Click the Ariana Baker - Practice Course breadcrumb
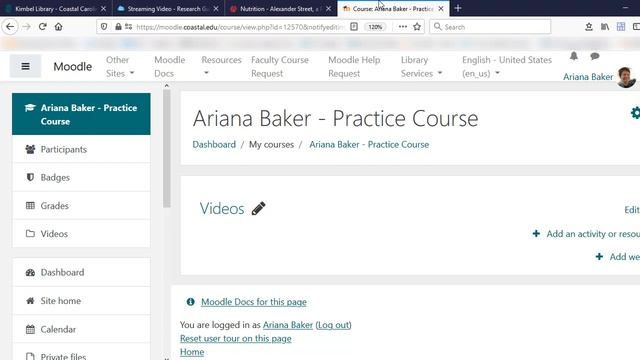 [369, 144]
